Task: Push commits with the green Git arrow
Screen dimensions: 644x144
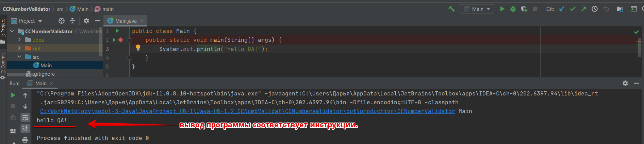Action: coord(583,9)
